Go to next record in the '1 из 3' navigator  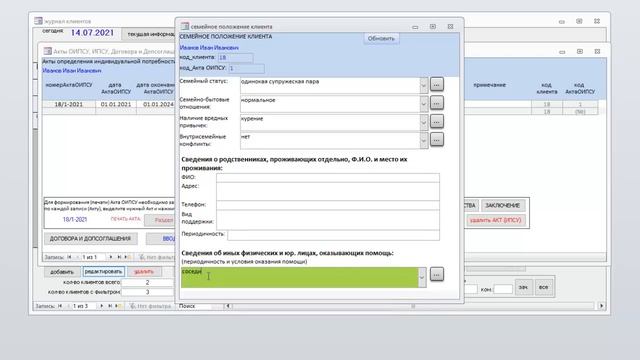102,306
